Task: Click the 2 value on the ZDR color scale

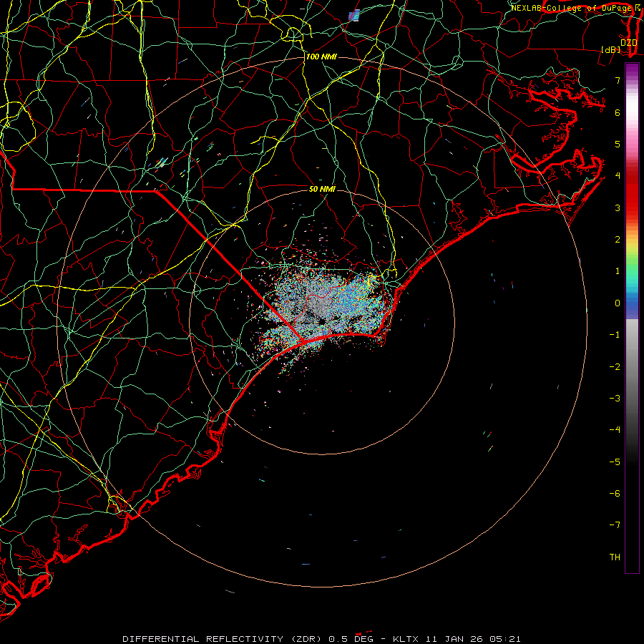Action: point(618,240)
